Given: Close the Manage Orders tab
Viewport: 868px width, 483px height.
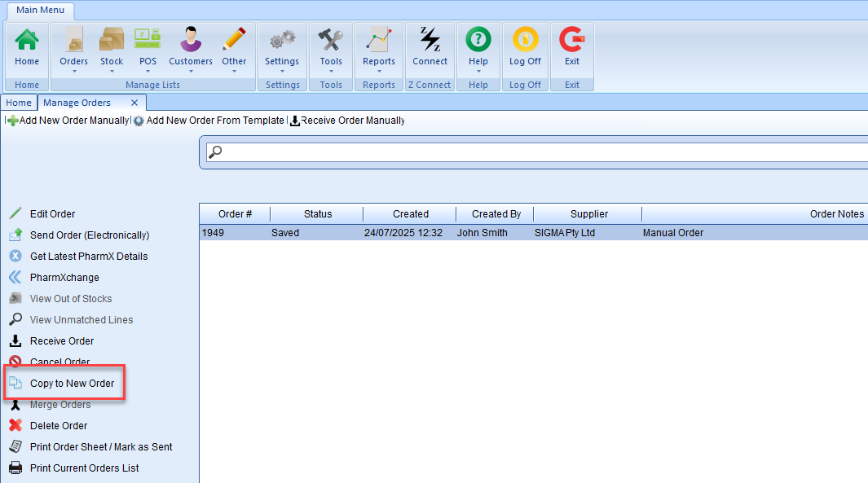Looking at the screenshot, I should [134, 103].
